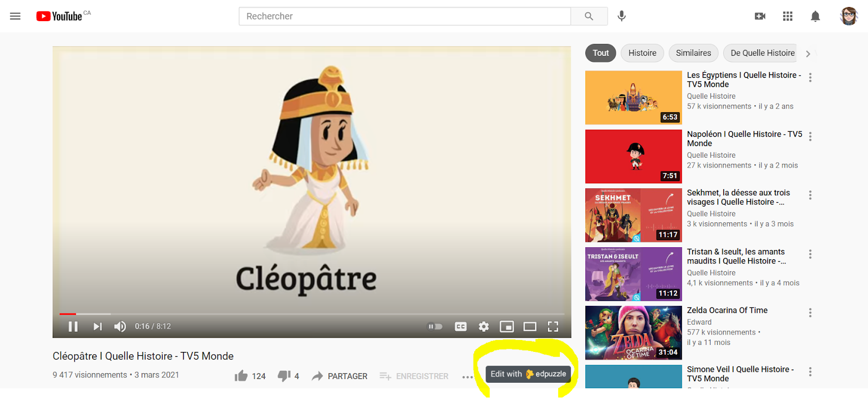
Task: Select the Tout filter chip
Action: 601,53
